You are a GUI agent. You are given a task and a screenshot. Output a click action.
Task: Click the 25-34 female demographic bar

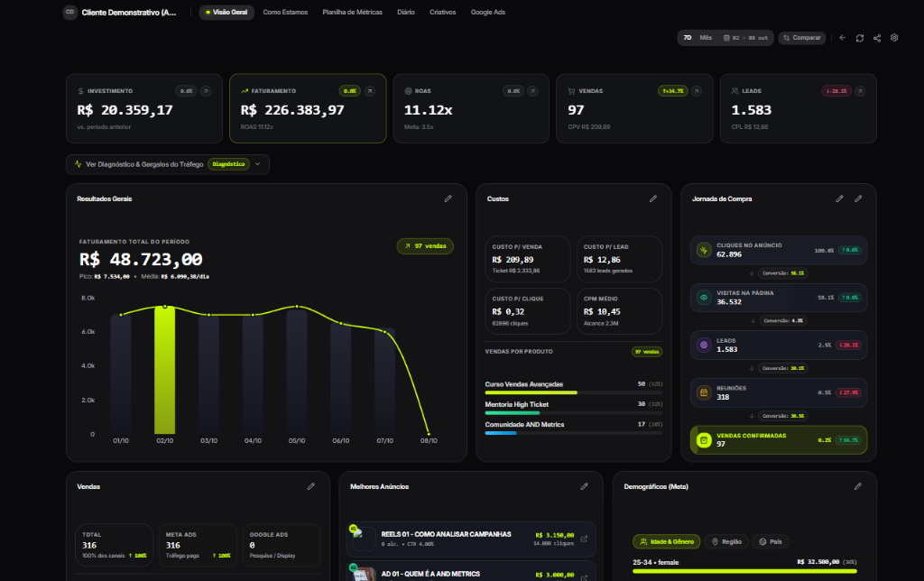[x=744, y=571]
